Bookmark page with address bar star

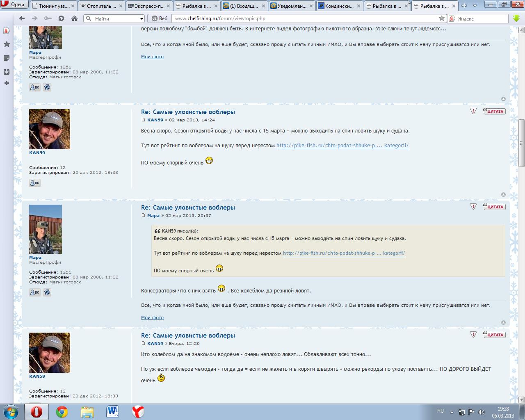tap(441, 18)
